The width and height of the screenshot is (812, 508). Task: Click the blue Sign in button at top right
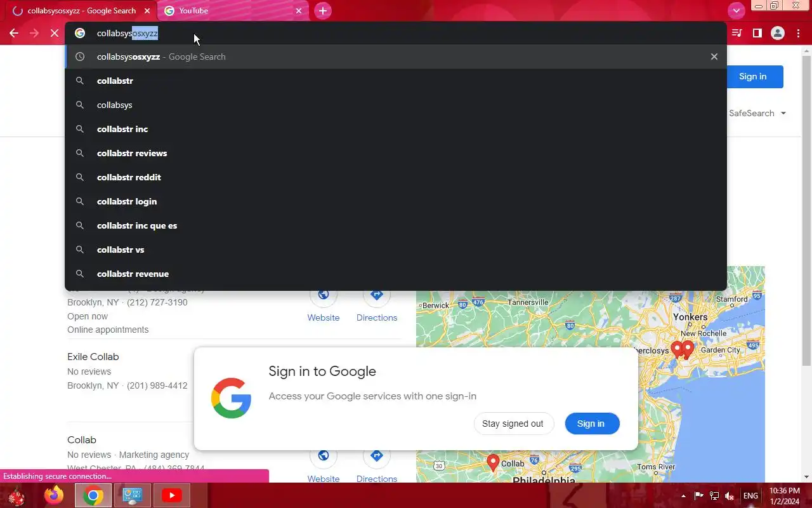point(753,76)
